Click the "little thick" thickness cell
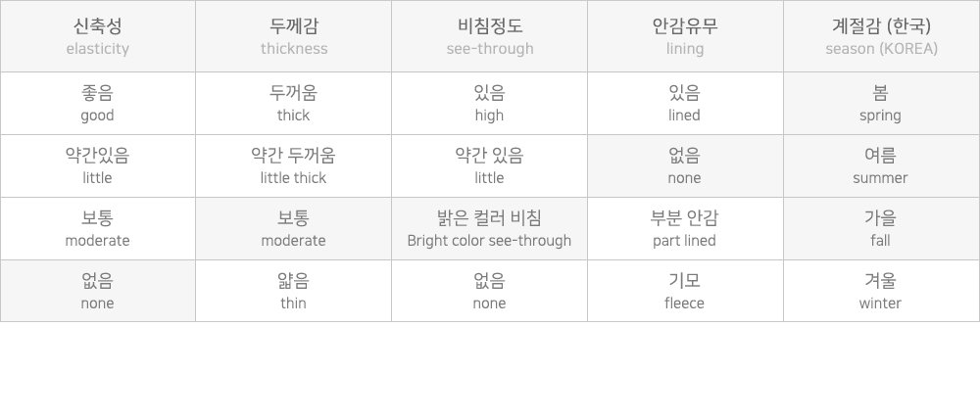Screen dimensions: 980x420 tap(294, 166)
